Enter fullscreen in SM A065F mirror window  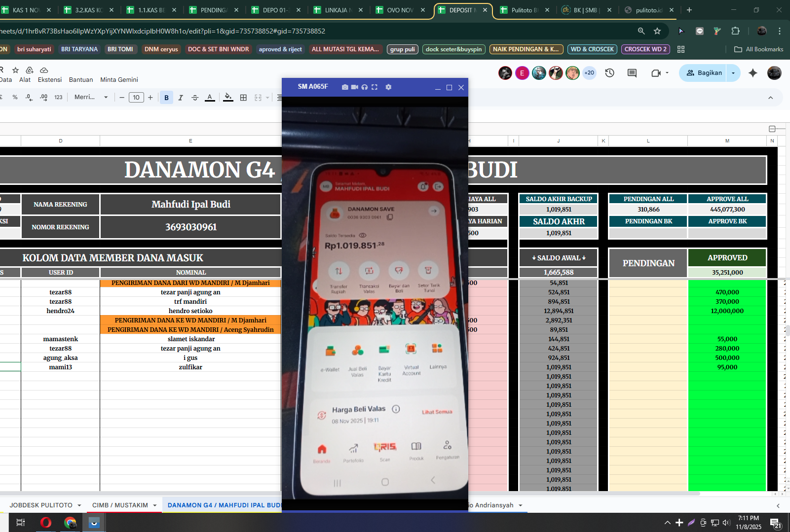[x=375, y=87]
